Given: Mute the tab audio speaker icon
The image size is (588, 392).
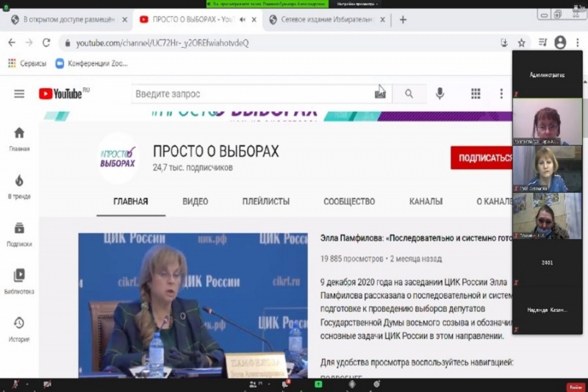Looking at the screenshot, I should click(243, 20).
